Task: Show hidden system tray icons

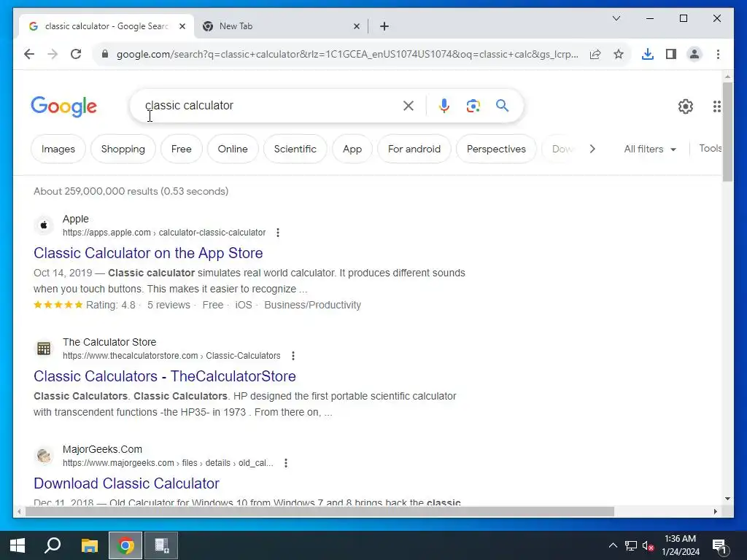Action: [x=613, y=545]
